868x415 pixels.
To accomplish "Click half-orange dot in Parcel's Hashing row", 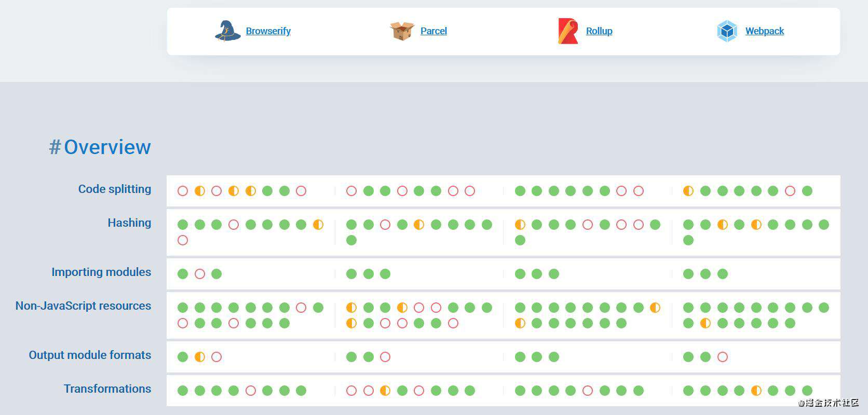I will [419, 225].
